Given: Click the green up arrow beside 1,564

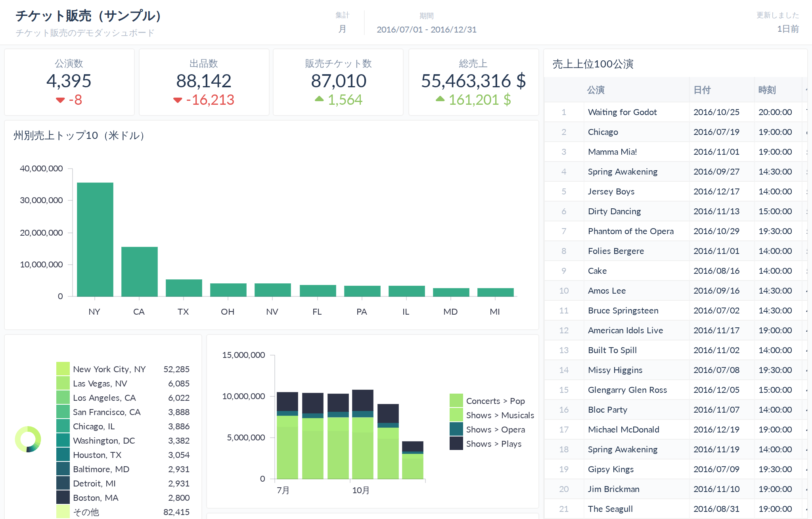Looking at the screenshot, I should [x=319, y=99].
